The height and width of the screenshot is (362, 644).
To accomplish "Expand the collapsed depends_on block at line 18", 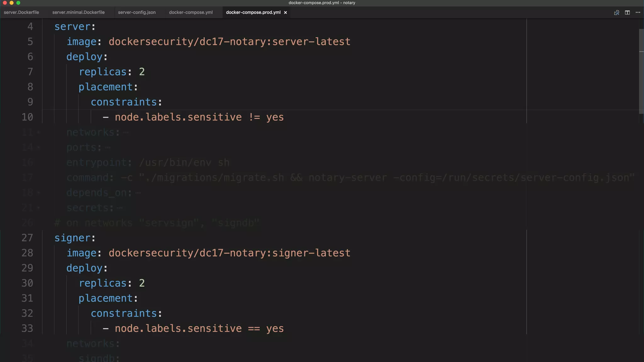I will click(39, 193).
